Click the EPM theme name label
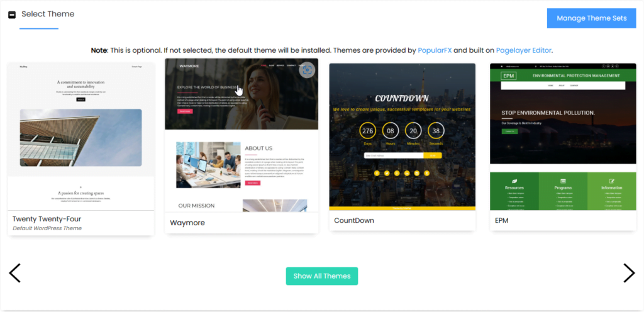The width and height of the screenshot is (644, 312). click(501, 220)
